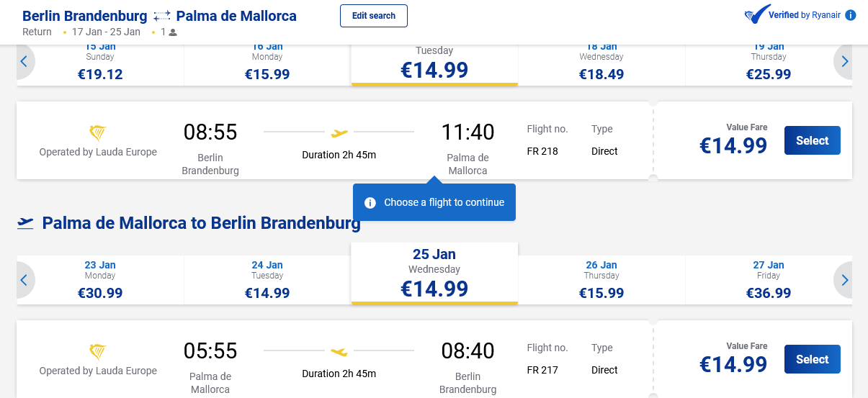Choose the 26 Jan Thursday return date
This screenshot has height=398, width=868.
601,280
